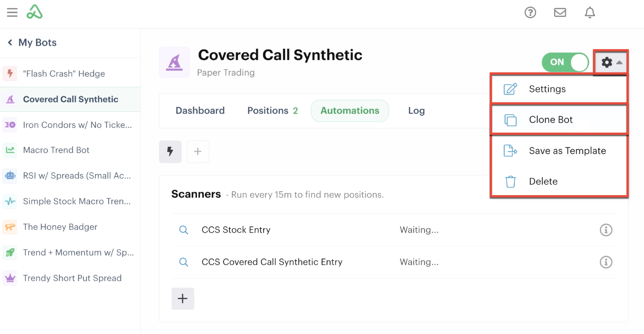Click the green Option Alpha logo
Image resolution: width=644 pixels, height=334 pixels.
pyautogui.click(x=34, y=12)
